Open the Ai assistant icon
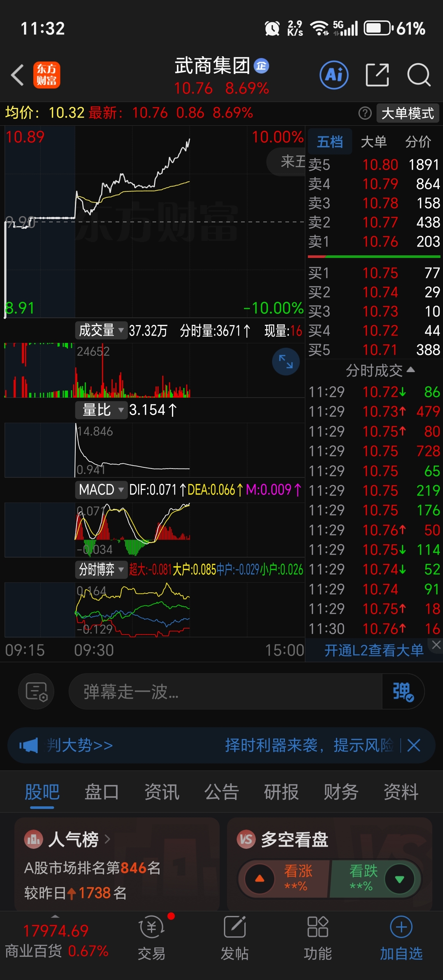 pos(334,75)
